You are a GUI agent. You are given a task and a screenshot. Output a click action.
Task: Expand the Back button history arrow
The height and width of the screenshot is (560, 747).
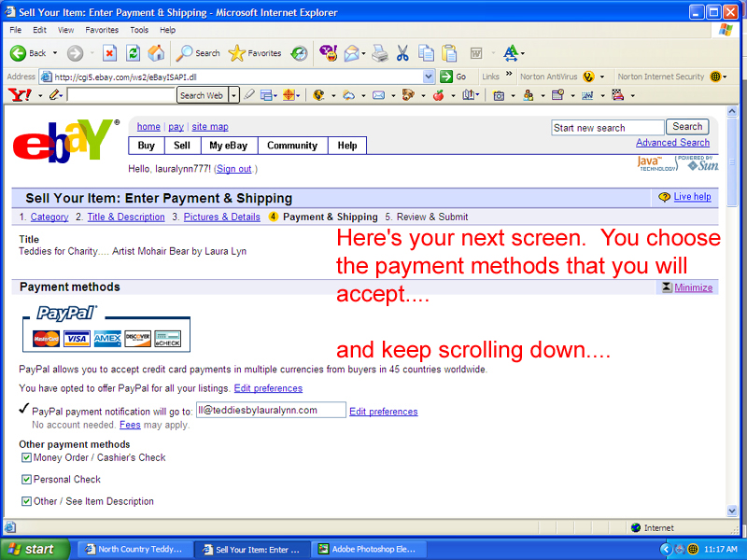point(55,53)
